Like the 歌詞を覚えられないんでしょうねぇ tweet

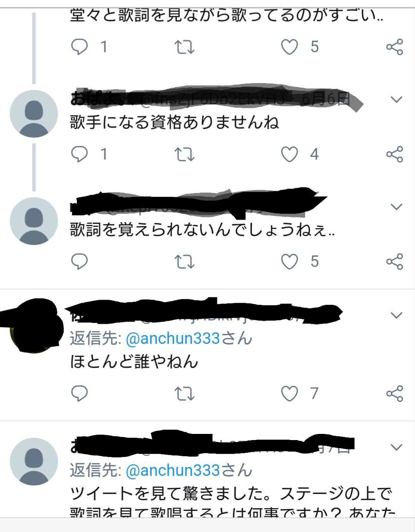click(289, 262)
